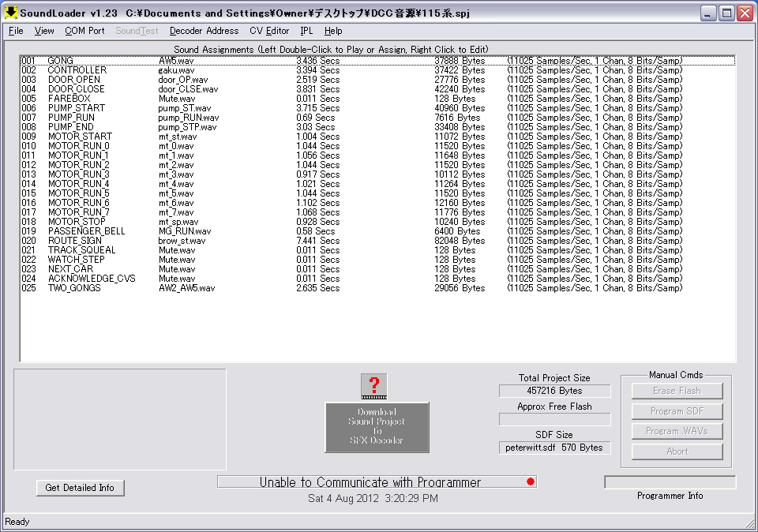Open the SoundTest menu

(137, 31)
